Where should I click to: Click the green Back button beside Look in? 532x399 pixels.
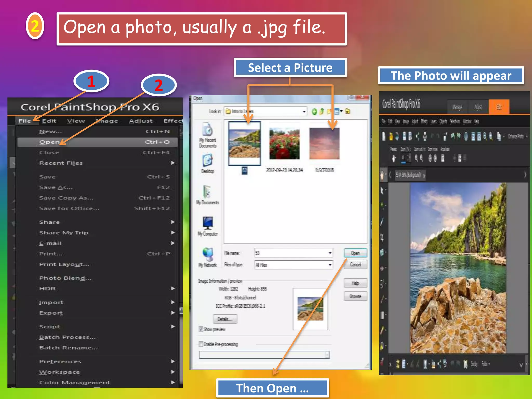[x=314, y=111]
